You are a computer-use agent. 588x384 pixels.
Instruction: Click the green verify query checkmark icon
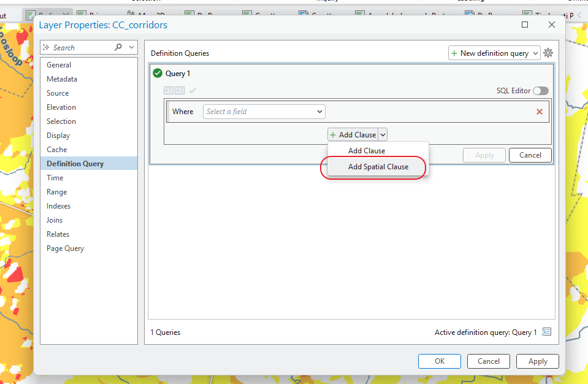pos(193,90)
